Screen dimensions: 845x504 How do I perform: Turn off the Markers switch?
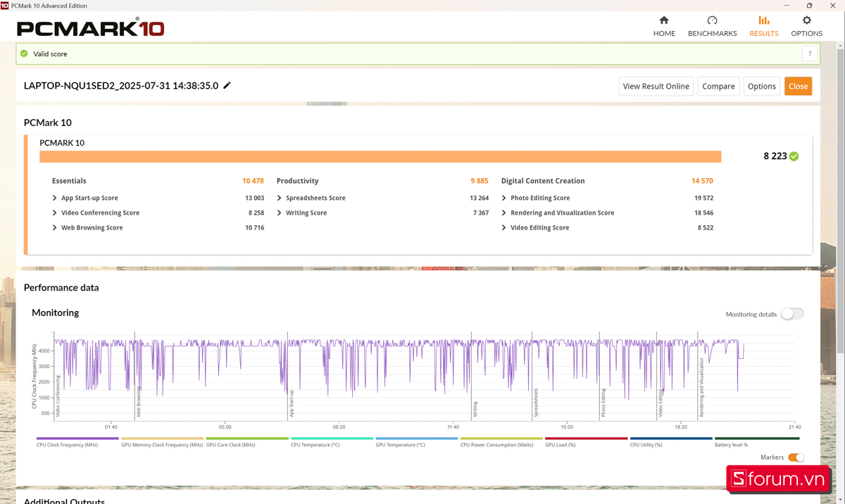(x=796, y=458)
